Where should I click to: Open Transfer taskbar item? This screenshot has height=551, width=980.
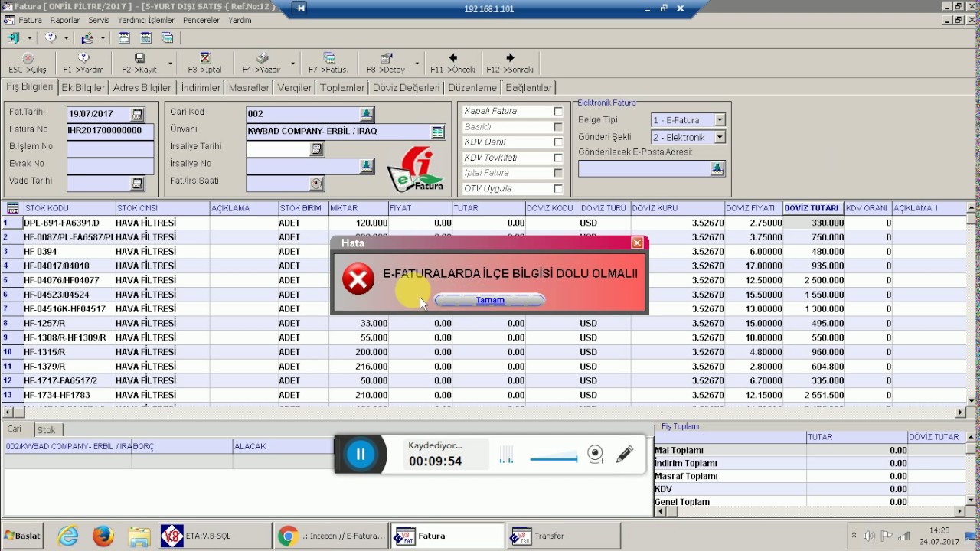tap(563, 536)
